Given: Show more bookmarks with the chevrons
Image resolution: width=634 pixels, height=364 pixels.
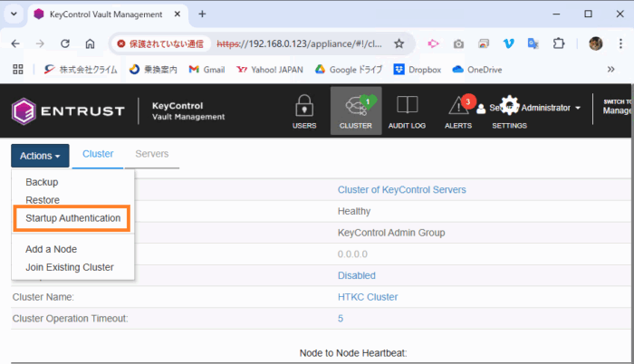Looking at the screenshot, I should point(611,70).
